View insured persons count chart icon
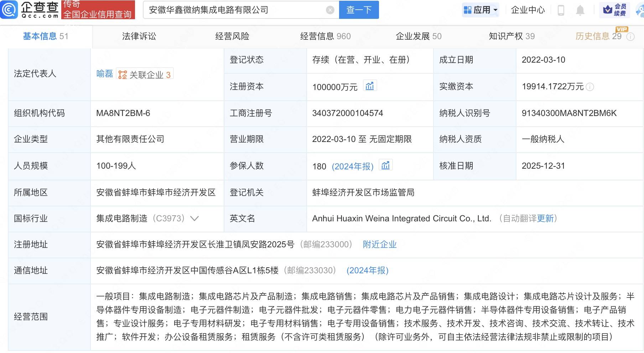The height and width of the screenshot is (353, 644). click(385, 165)
